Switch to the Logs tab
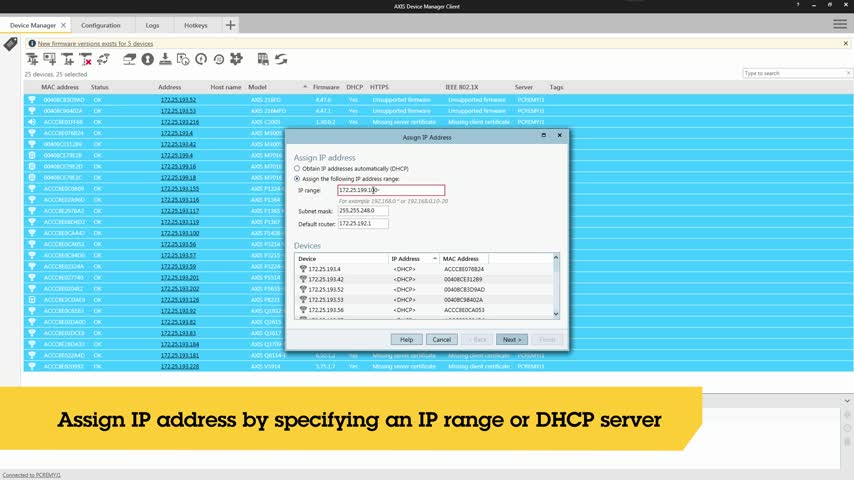Screen dimensions: 854x480 [152, 25]
